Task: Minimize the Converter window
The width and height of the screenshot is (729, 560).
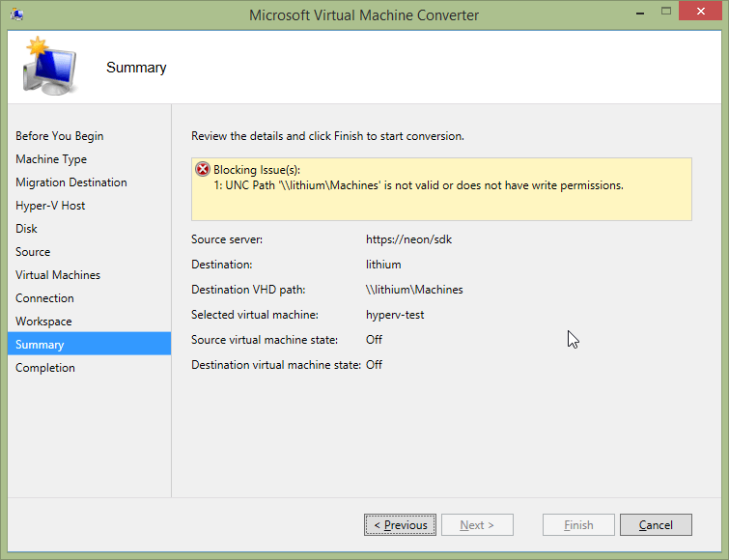Action: (x=640, y=13)
